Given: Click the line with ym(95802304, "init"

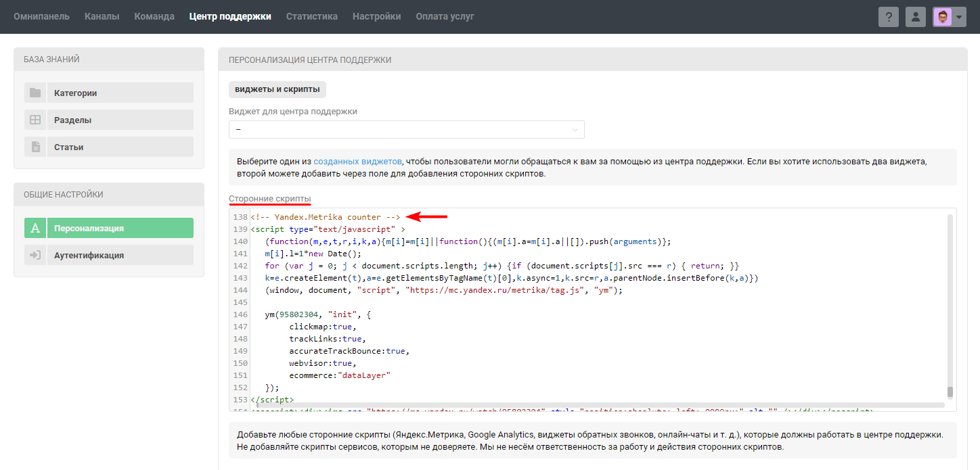Looking at the screenshot, I should click(319, 314).
